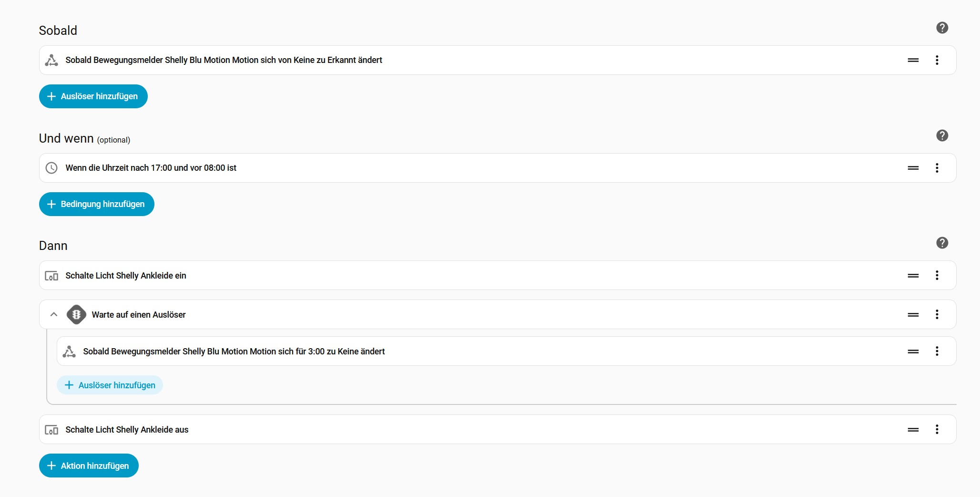
Task: Open three-dot menu of the Keine zu Erkannt trigger
Action: pyautogui.click(x=937, y=60)
